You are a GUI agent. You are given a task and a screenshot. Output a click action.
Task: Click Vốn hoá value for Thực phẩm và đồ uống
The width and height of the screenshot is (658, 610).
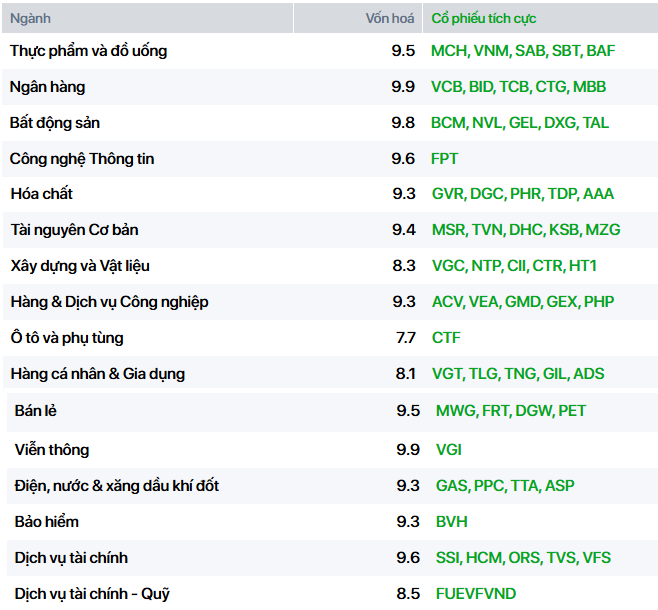point(403,51)
